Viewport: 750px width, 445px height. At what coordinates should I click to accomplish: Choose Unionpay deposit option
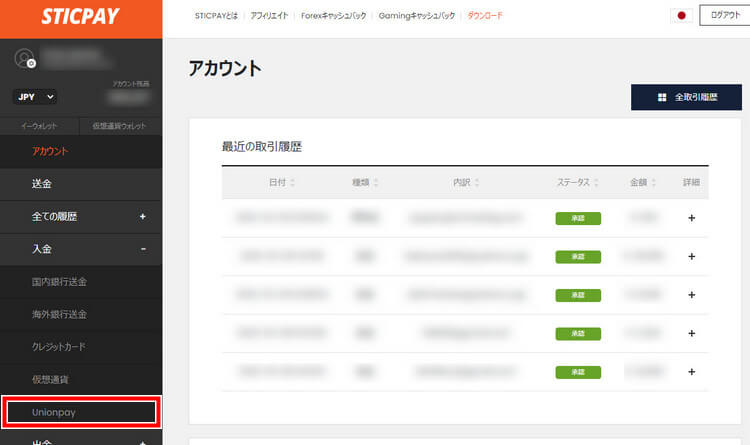tap(81, 412)
